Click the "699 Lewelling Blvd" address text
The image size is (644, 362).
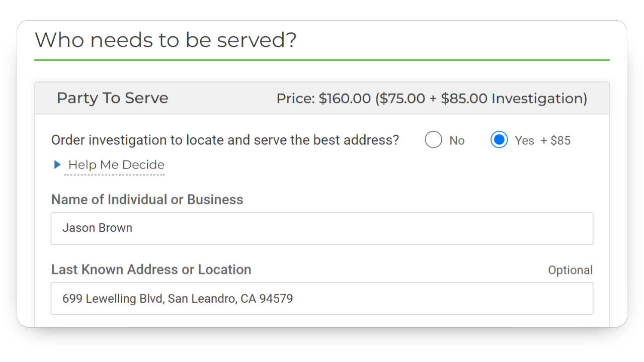coord(113,299)
